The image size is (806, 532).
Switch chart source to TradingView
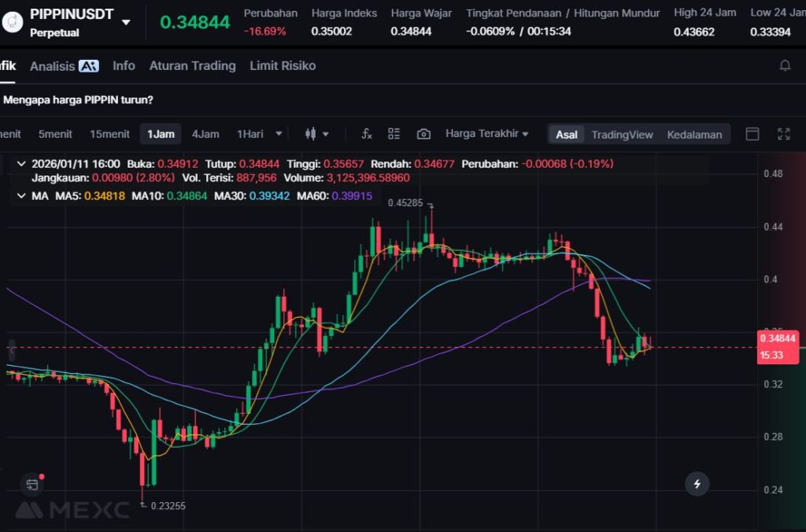622,135
